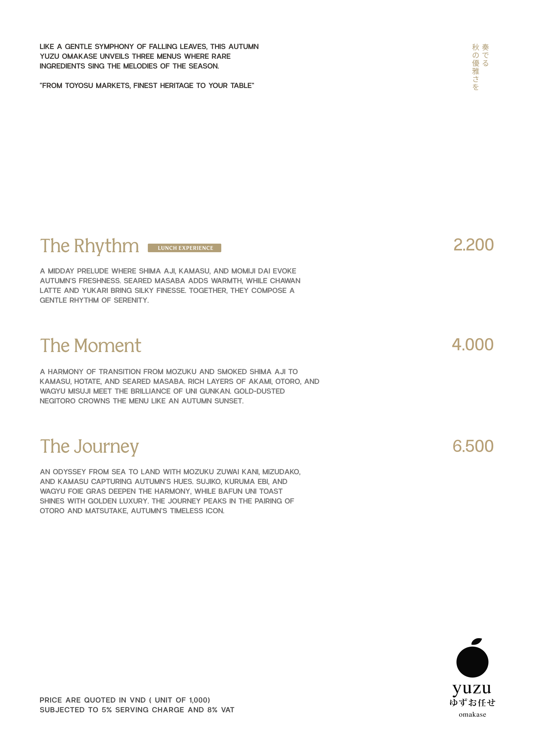534x756 pixels.
Task: Click the "harmony of transition" description paragraph
Action: click(x=179, y=386)
